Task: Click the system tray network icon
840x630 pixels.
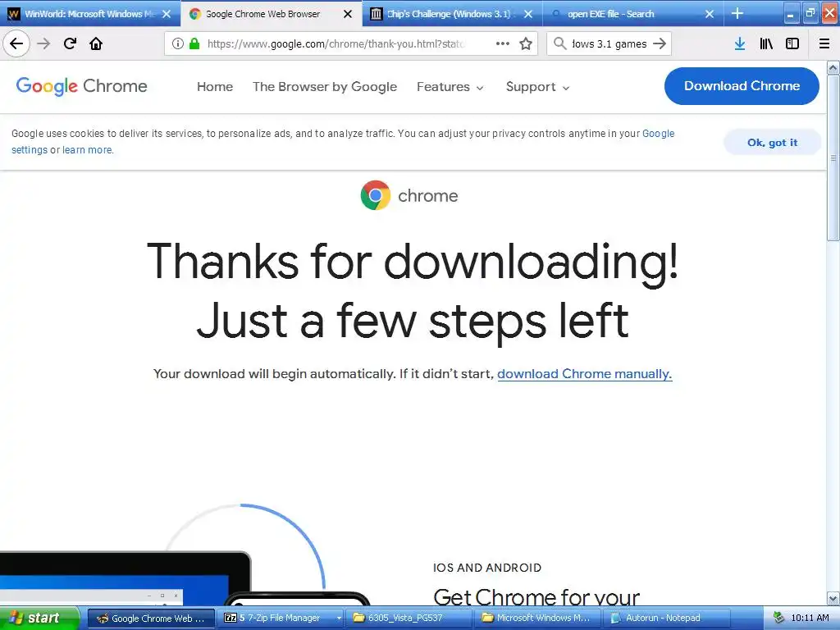Action: [778, 619]
